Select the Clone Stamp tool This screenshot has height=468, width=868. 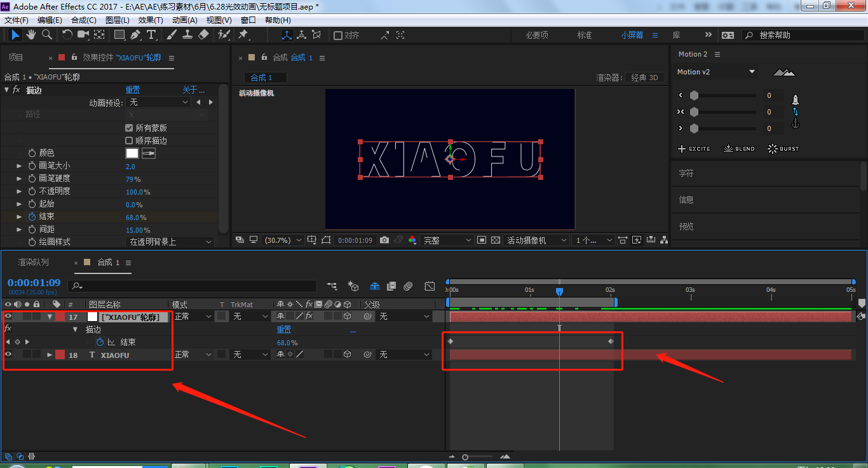tap(187, 35)
